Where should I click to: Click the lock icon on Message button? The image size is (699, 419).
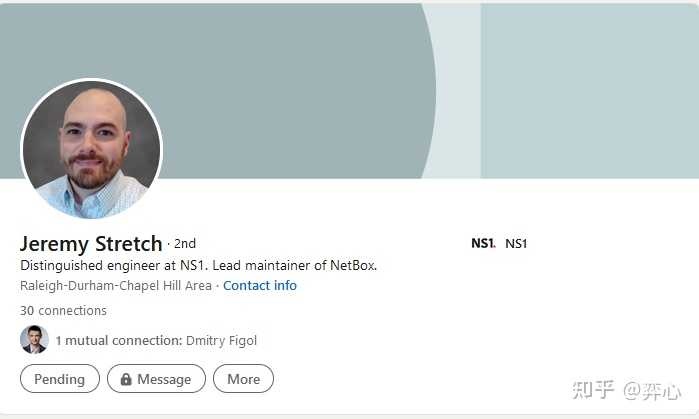point(126,379)
